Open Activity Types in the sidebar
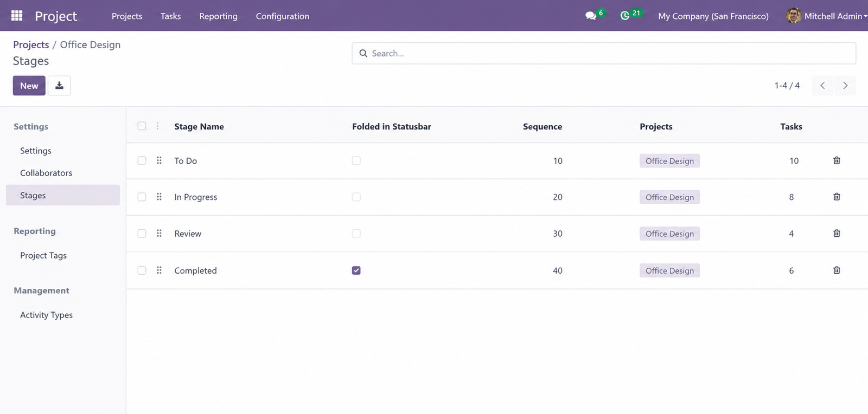The height and width of the screenshot is (414, 868). pyautogui.click(x=46, y=315)
